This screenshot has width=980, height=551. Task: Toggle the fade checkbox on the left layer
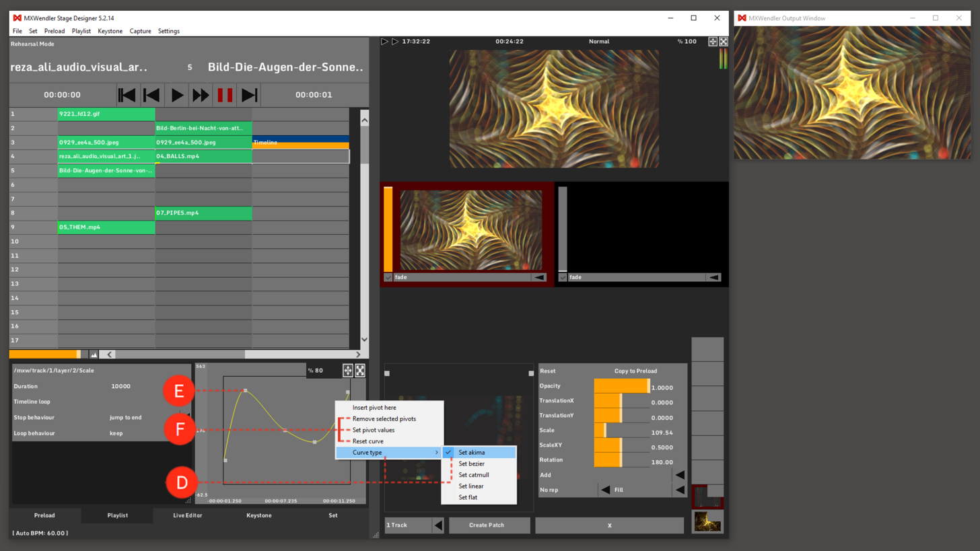pyautogui.click(x=388, y=277)
